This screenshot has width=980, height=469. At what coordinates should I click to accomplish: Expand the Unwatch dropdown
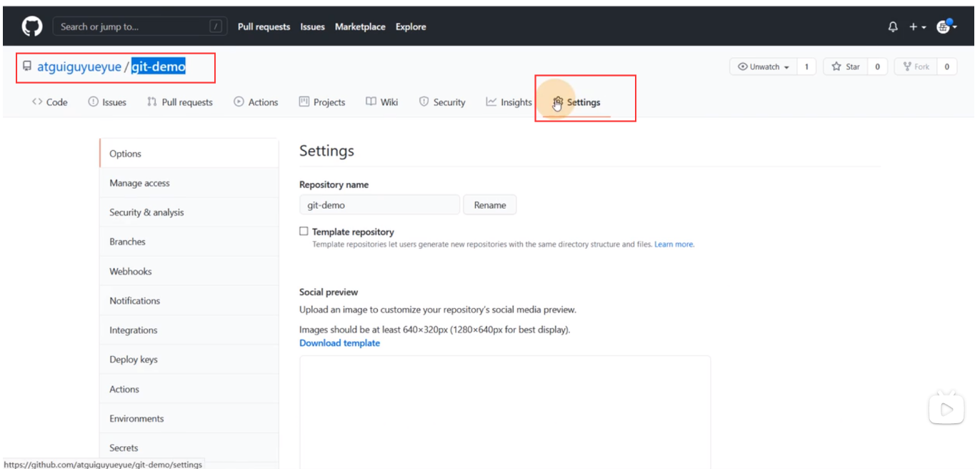[x=764, y=66]
